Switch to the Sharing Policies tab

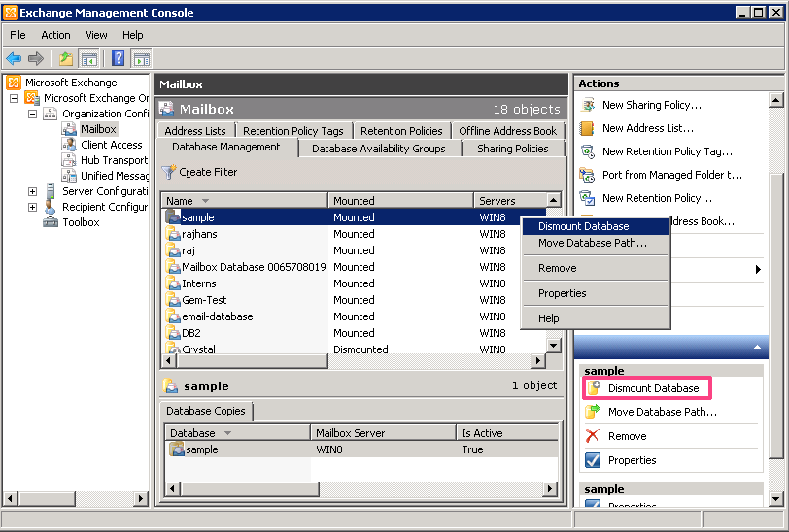click(513, 149)
